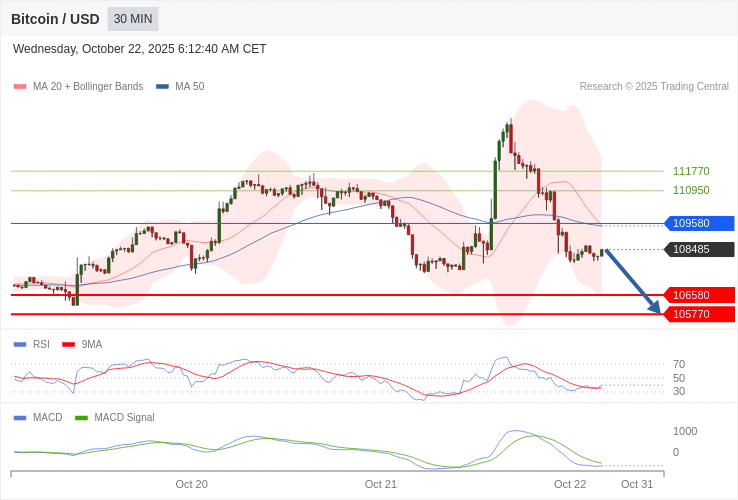Click the 9MA legend label

[x=92, y=345]
